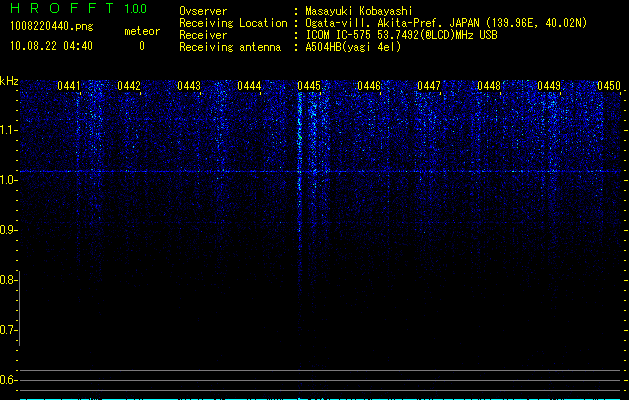Select the version number 1.0.0
The width and height of the screenshot is (629, 400).
tap(136, 8)
